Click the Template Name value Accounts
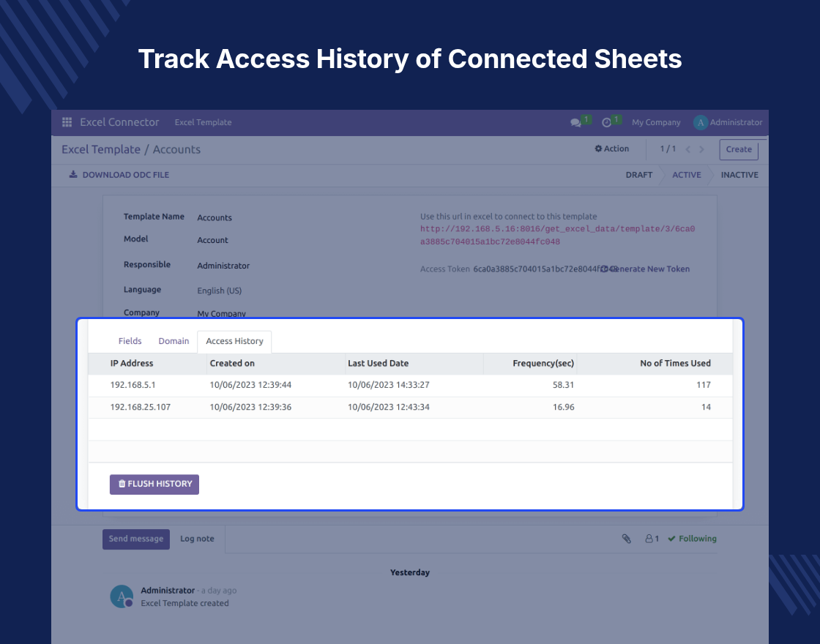The image size is (820, 644). (215, 218)
